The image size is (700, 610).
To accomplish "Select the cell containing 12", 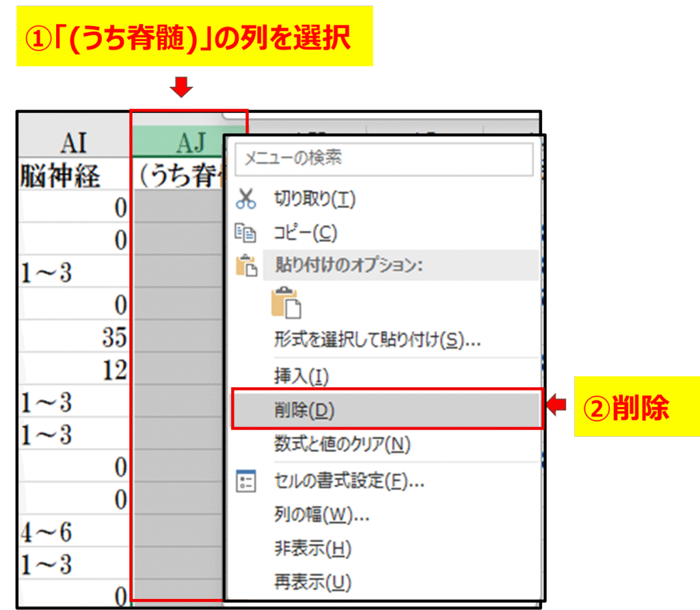I will [74, 370].
